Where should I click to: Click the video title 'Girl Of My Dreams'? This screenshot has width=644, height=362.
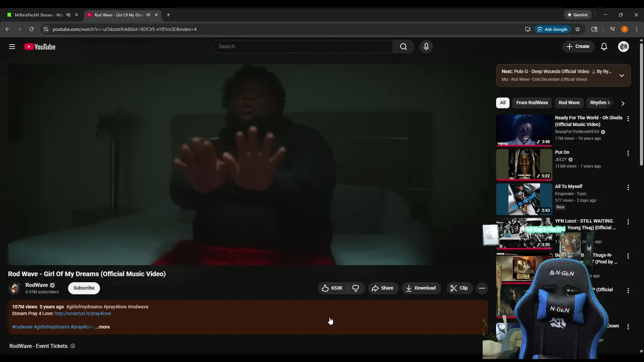87,274
